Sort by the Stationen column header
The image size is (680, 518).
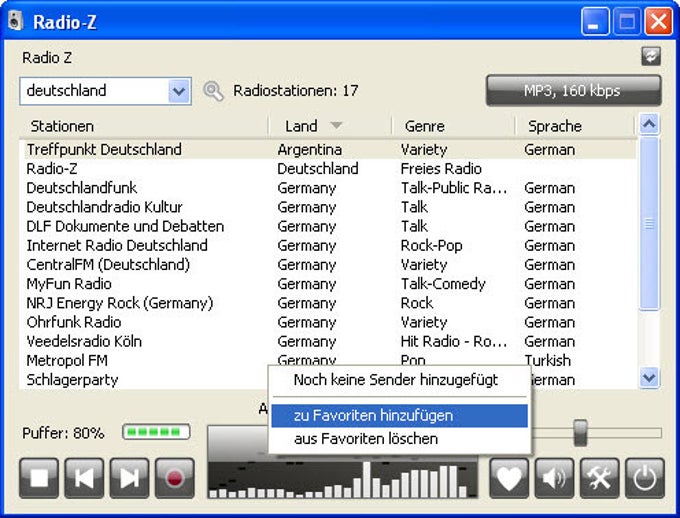(144, 126)
